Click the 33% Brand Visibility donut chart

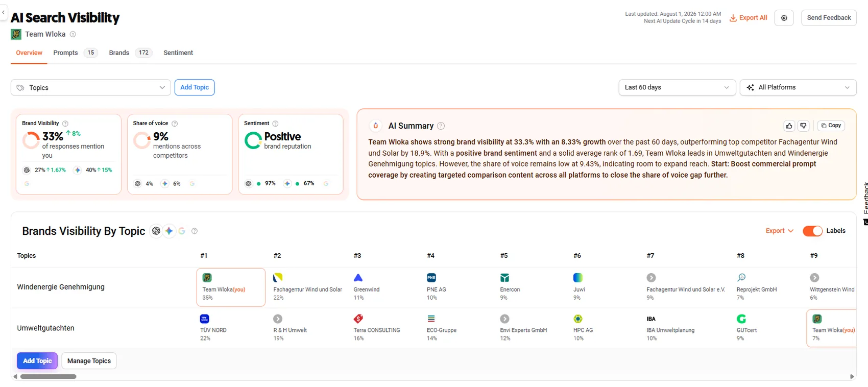[31, 140]
